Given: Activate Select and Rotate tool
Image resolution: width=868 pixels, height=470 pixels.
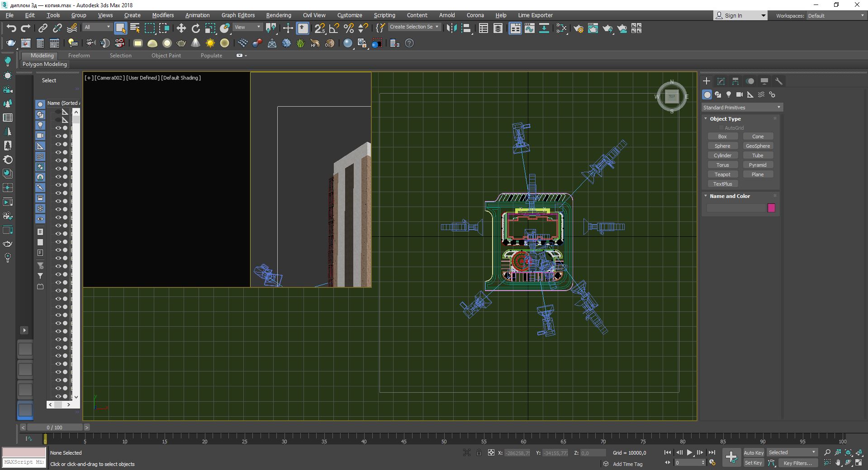Looking at the screenshot, I should click(196, 28).
